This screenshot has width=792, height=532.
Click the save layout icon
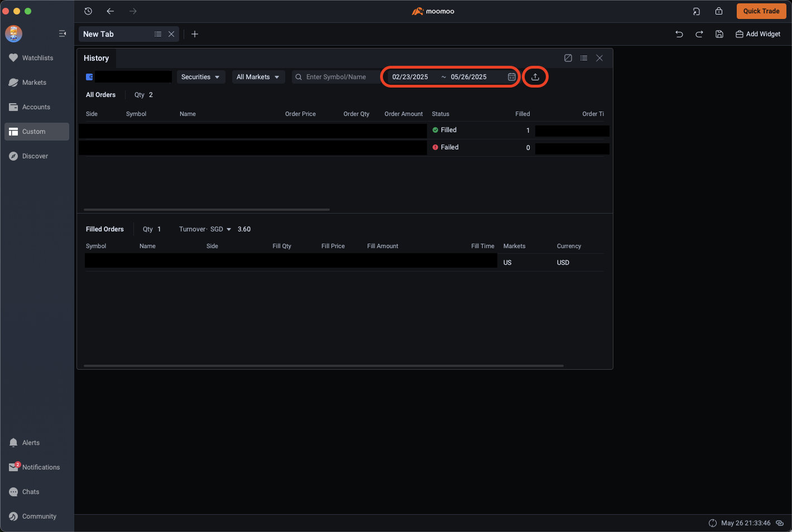719,34
